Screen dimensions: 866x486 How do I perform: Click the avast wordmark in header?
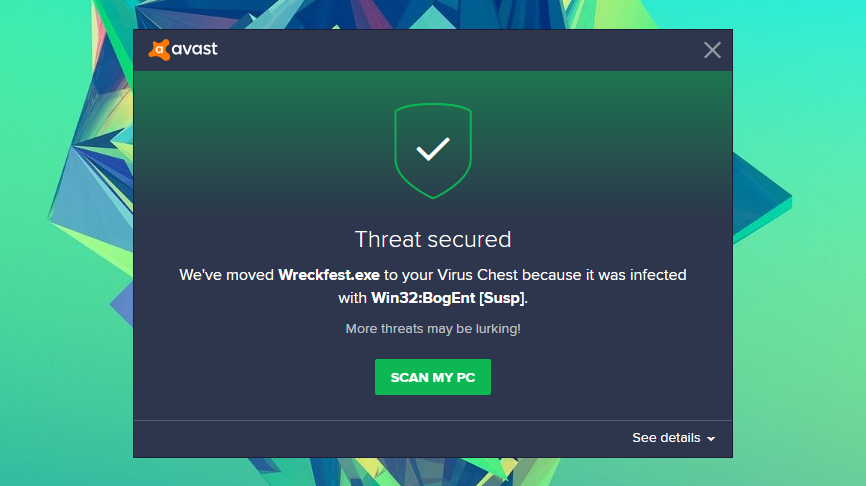coord(194,49)
